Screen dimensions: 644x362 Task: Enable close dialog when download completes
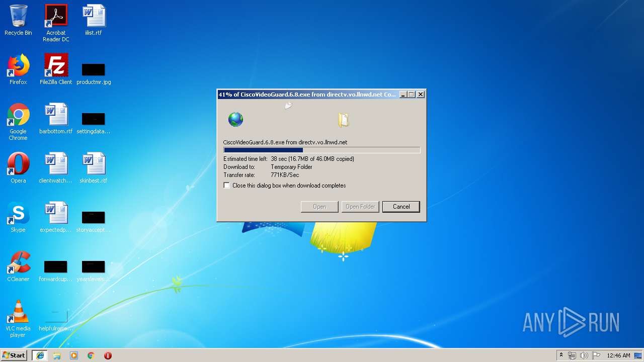(227, 186)
